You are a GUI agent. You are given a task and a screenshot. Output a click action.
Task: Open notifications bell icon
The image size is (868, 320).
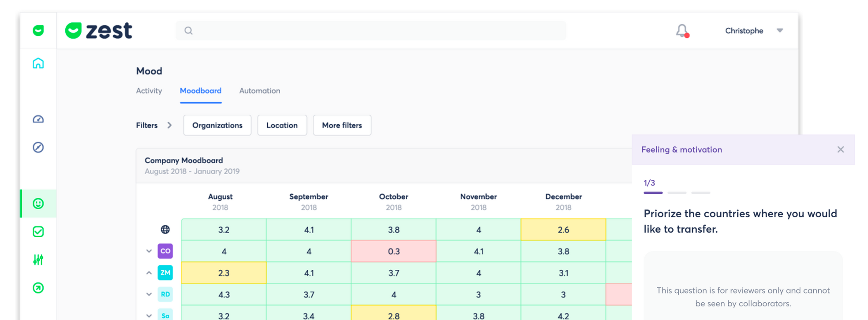click(682, 31)
